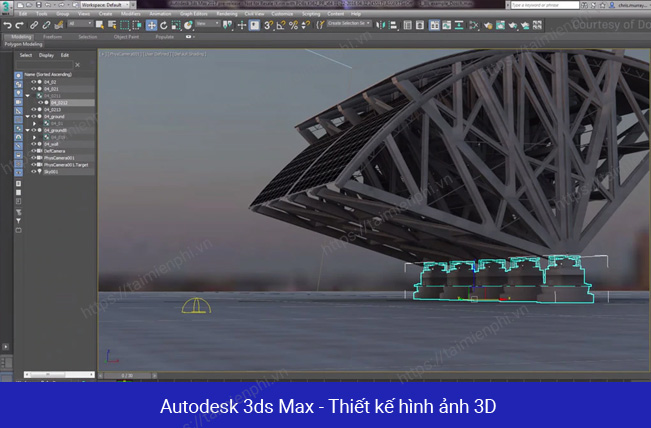
Task: Click the Scene Explorer search field
Action: [44, 65]
